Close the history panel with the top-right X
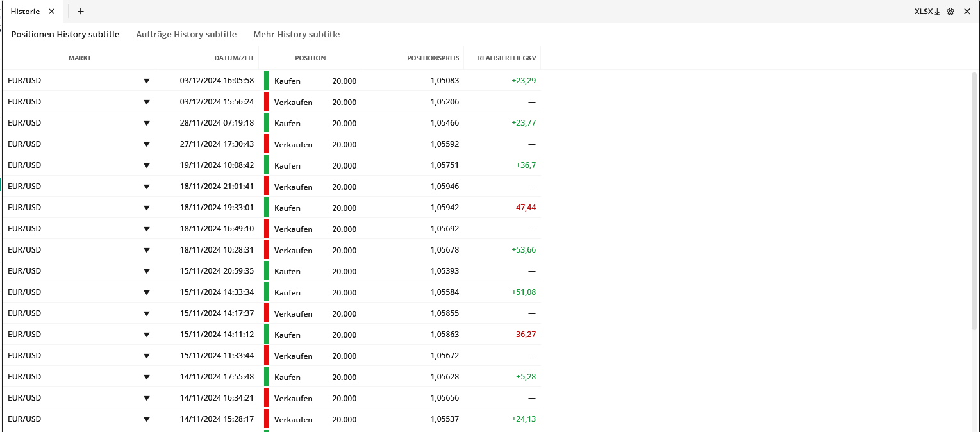980x432 pixels. pos(967,11)
